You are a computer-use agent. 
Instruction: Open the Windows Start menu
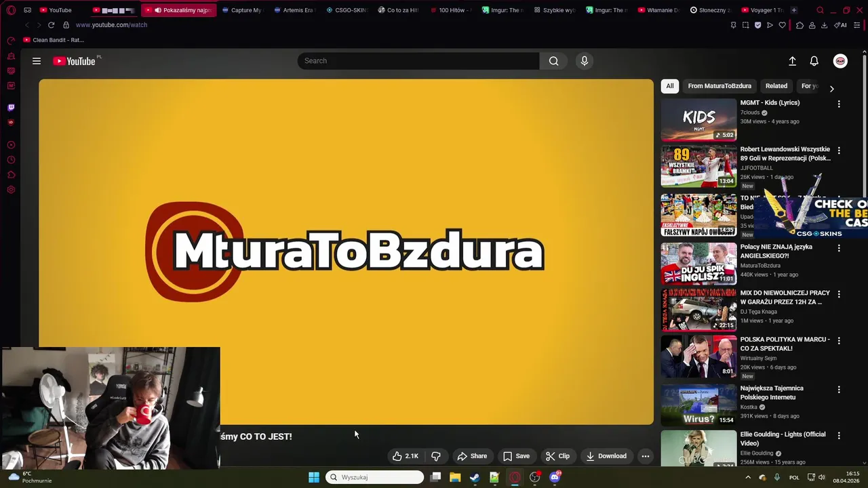tap(314, 477)
